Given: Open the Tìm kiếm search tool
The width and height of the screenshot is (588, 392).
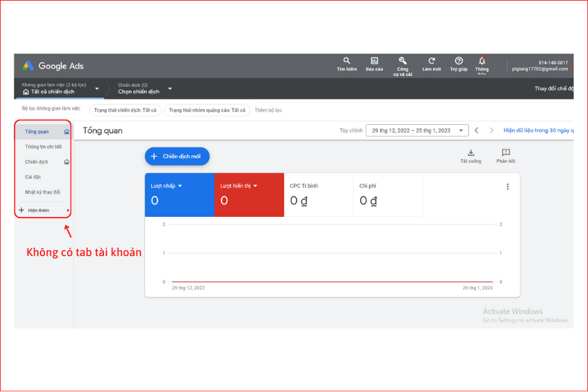Looking at the screenshot, I should click(346, 64).
